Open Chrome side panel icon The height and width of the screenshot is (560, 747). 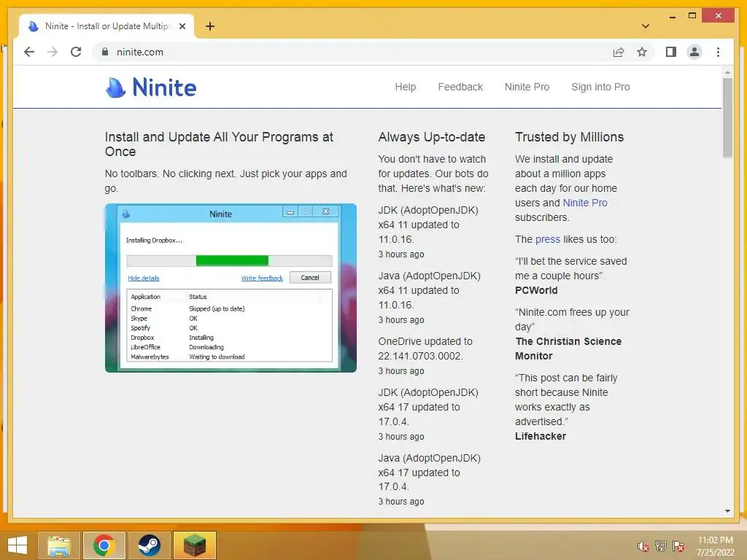(671, 52)
